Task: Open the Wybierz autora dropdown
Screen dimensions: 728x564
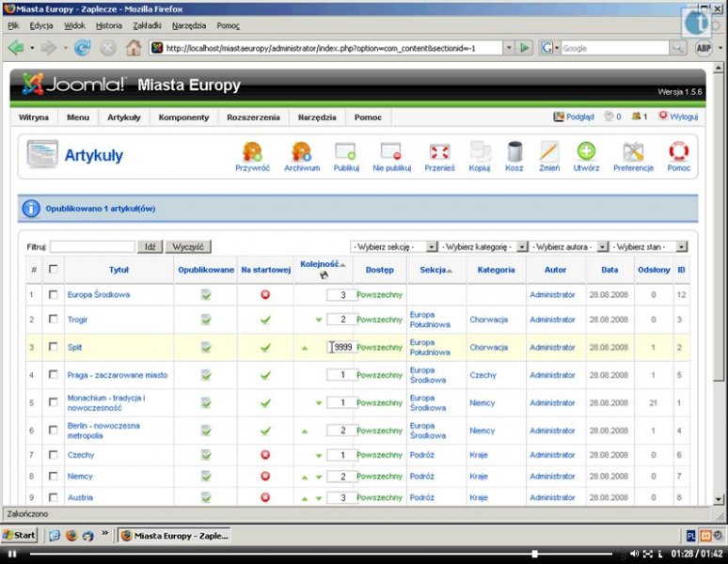Action: pos(567,246)
